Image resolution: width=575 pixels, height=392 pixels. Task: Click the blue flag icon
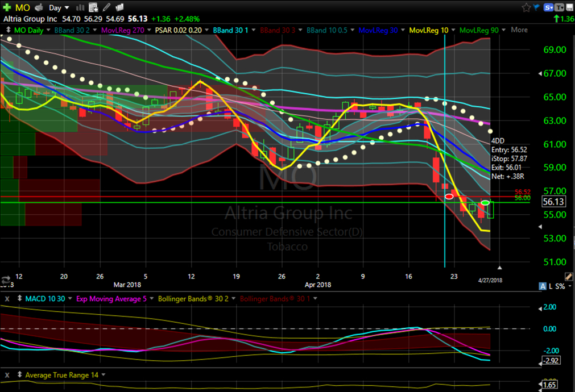536,7
